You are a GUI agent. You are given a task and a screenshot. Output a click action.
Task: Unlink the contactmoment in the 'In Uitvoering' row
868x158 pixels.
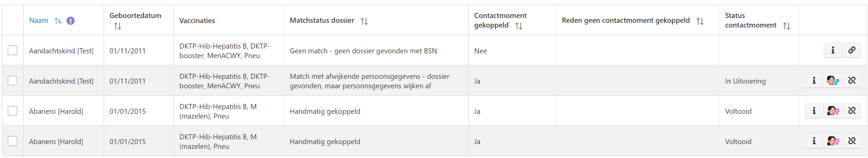pos(852,81)
